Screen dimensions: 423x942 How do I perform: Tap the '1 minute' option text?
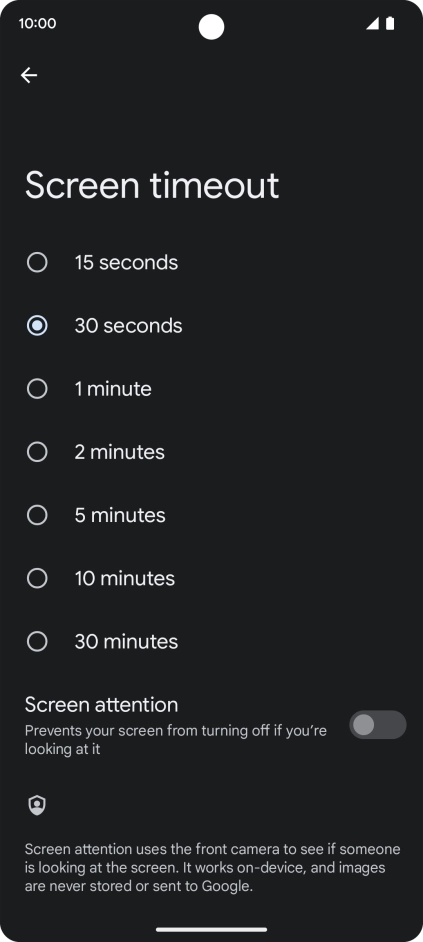pyautogui.click(x=113, y=389)
